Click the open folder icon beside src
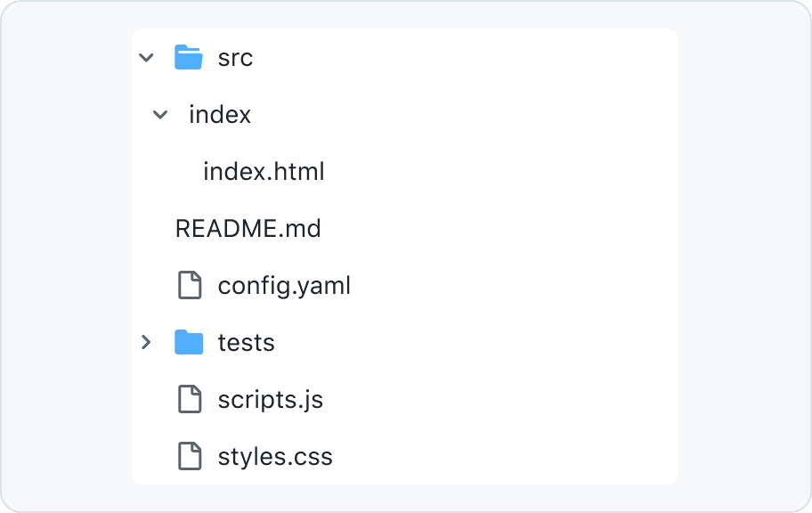Image resolution: width=812 pixels, height=513 pixels. pos(189,58)
